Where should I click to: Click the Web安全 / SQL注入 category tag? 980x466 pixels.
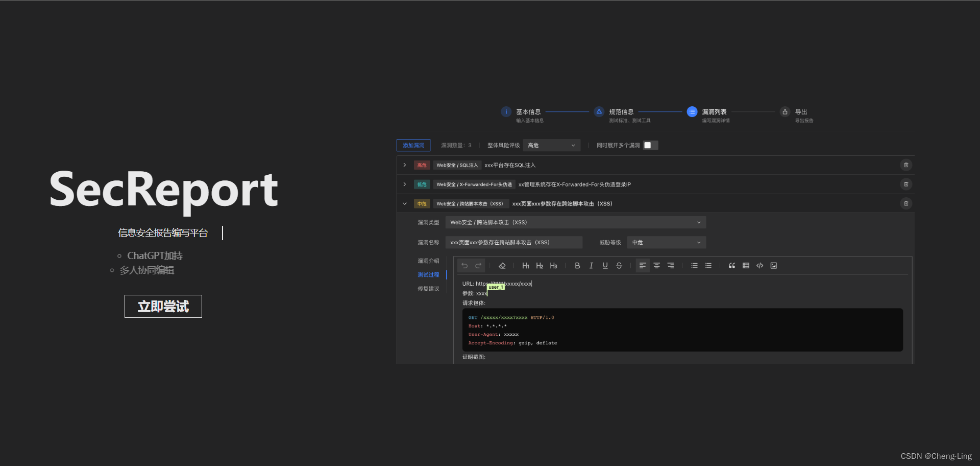pyautogui.click(x=457, y=165)
